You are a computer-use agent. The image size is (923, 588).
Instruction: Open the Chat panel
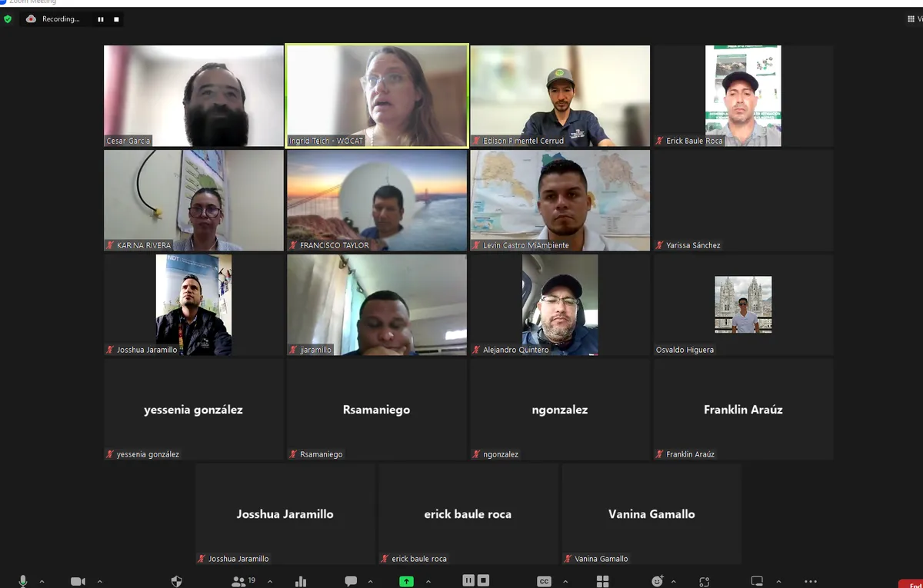[351, 581]
